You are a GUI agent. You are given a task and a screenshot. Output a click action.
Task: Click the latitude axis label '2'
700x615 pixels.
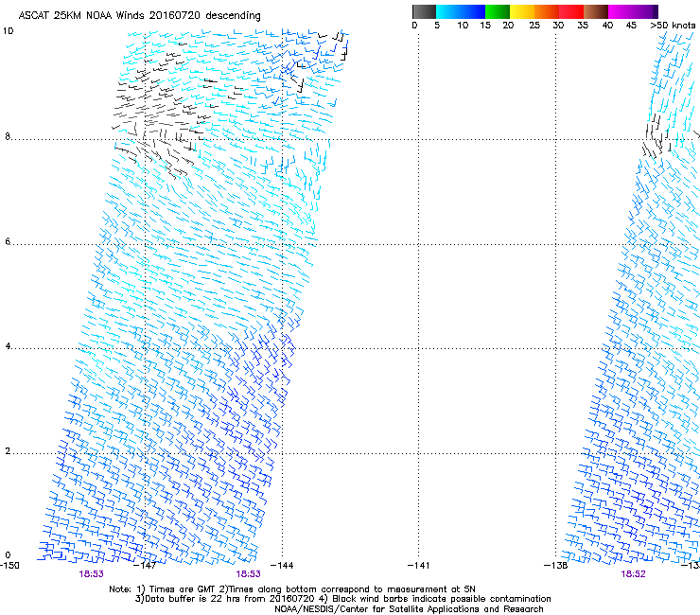click(8, 451)
